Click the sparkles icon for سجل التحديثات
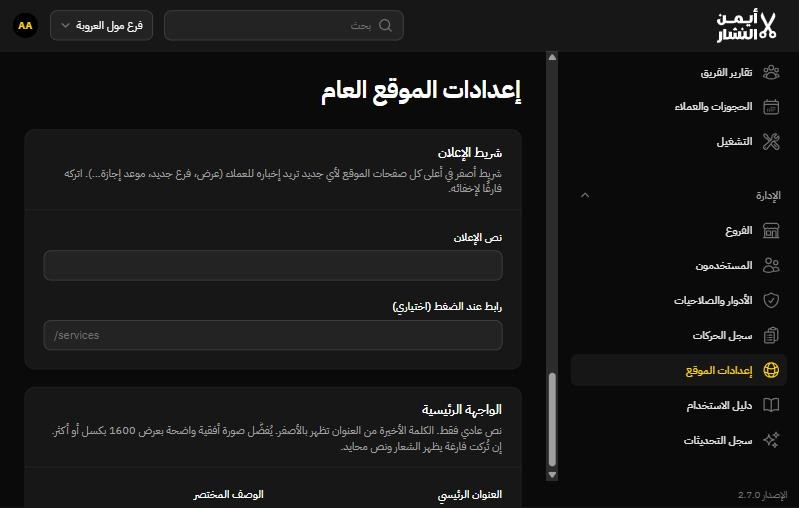The height and width of the screenshot is (508, 799). 771,440
